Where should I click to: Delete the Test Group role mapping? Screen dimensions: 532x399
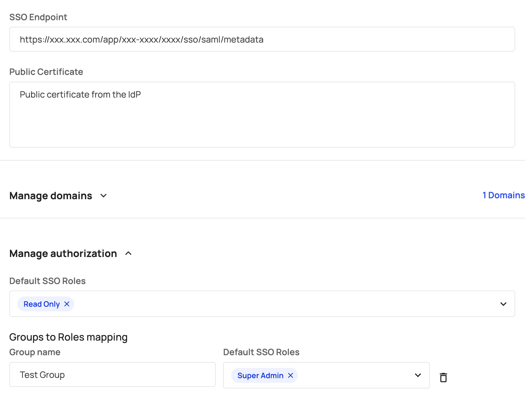[443, 377]
